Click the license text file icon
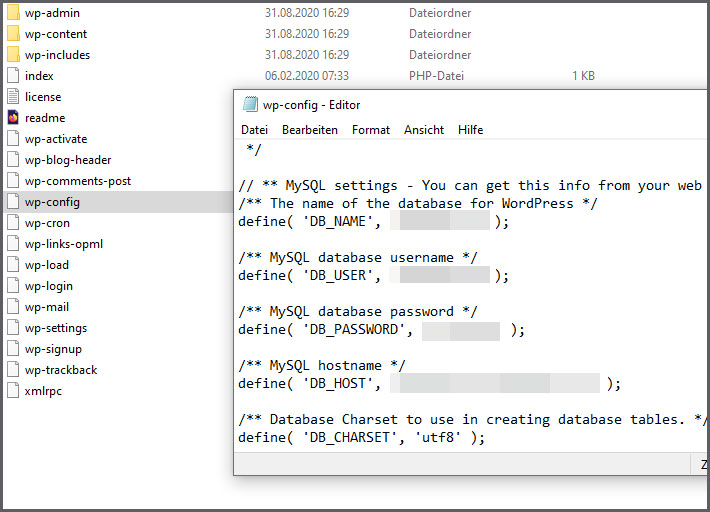The width and height of the screenshot is (710, 512). click(14, 96)
